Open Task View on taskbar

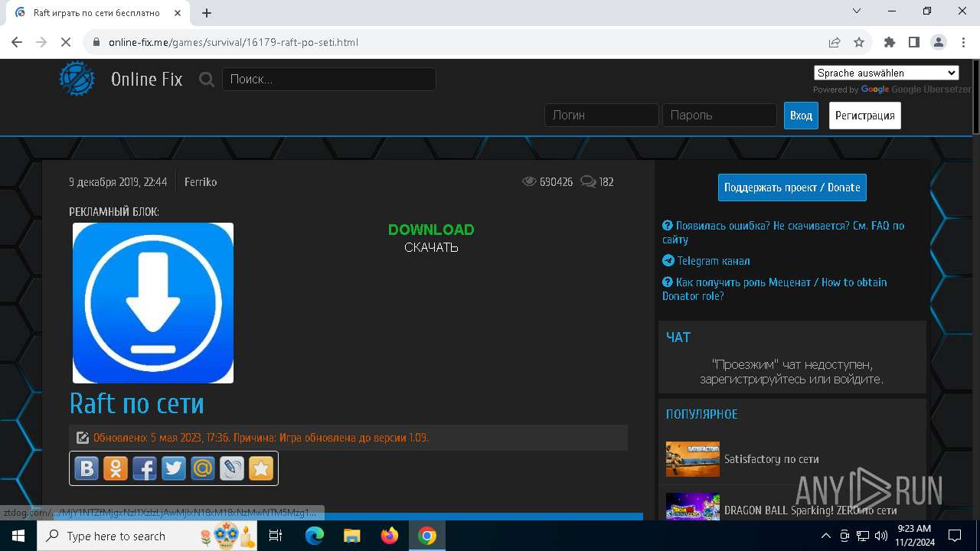276,536
